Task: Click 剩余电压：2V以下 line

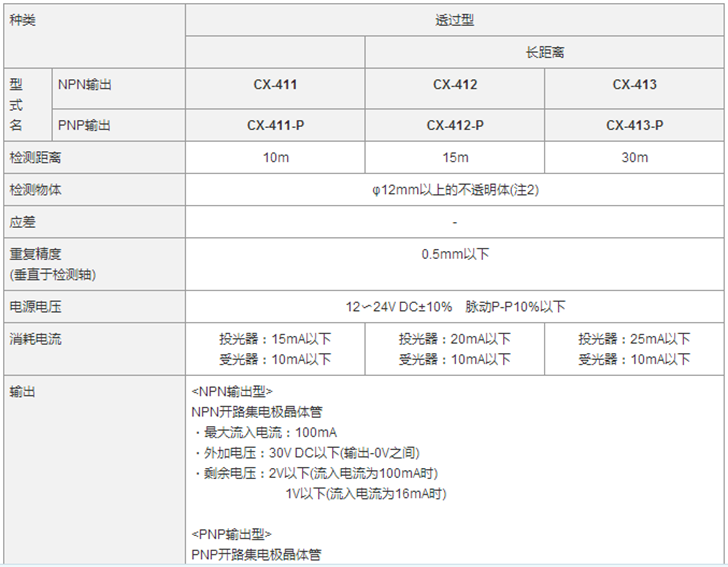Action: (316, 474)
